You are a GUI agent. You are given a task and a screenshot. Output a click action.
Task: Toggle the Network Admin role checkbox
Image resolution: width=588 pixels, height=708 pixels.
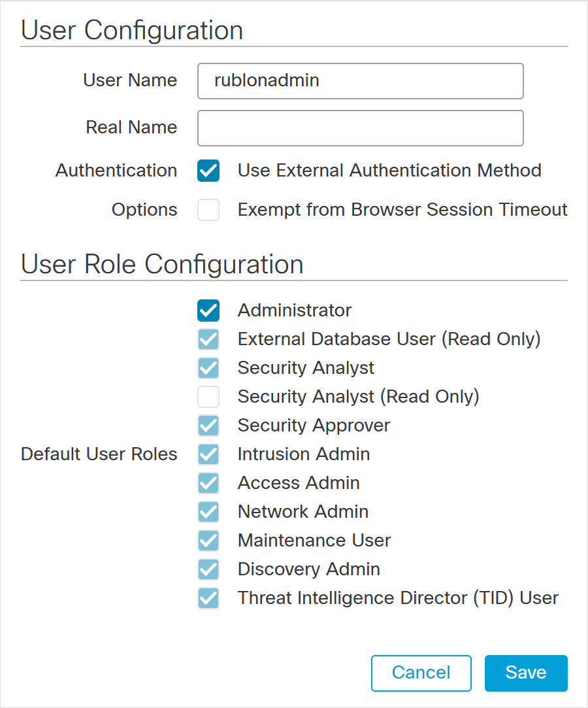point(208,512)
